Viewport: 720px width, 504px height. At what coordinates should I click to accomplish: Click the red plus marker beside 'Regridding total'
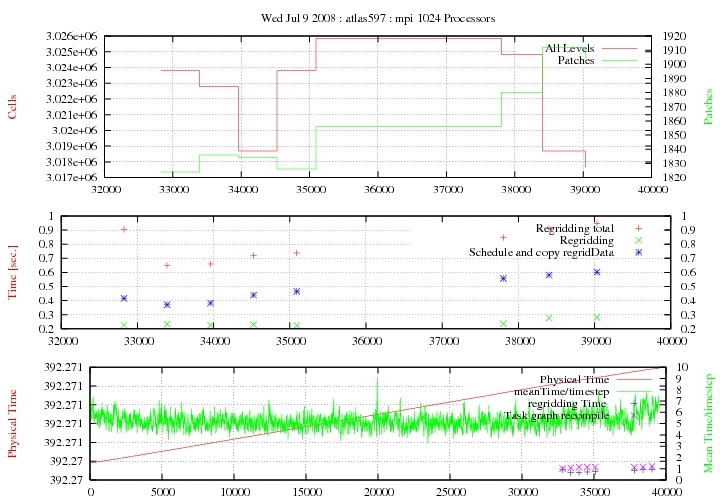point(638,228)
